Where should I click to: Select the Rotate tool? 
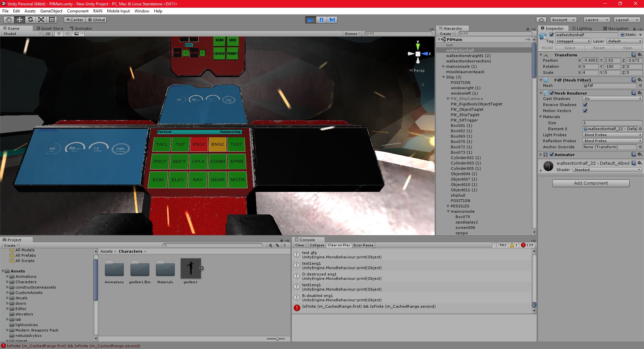(x=30, y=19)
